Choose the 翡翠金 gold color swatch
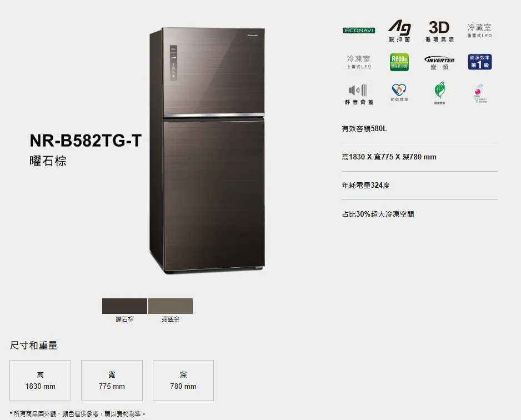This screenshot has width=521, height=420. click(x=171, y=306)
